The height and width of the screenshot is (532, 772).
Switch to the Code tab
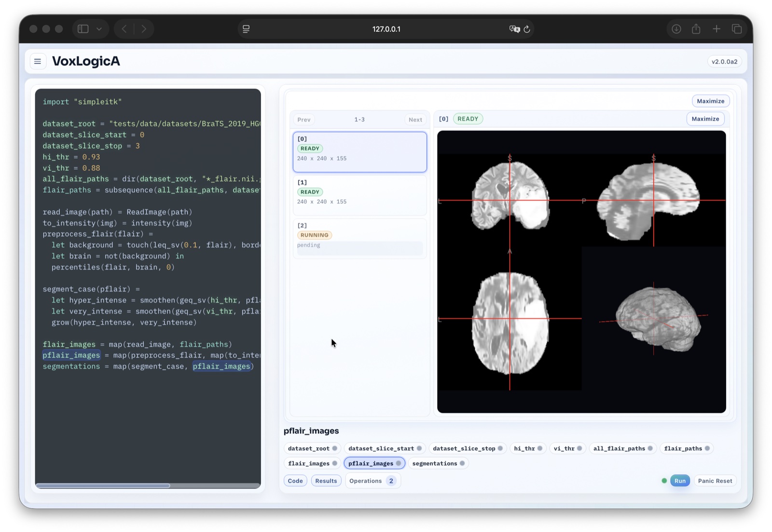(x=295, y=481)
